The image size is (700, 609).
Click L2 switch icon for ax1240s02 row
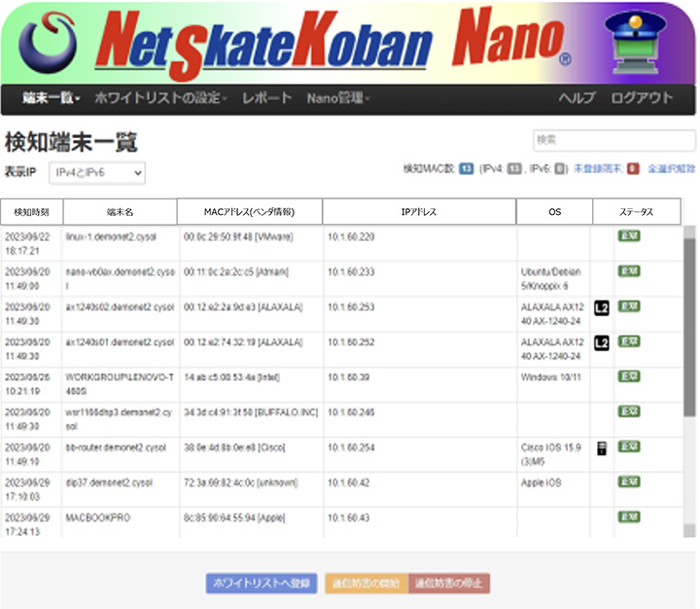(602, 307)
